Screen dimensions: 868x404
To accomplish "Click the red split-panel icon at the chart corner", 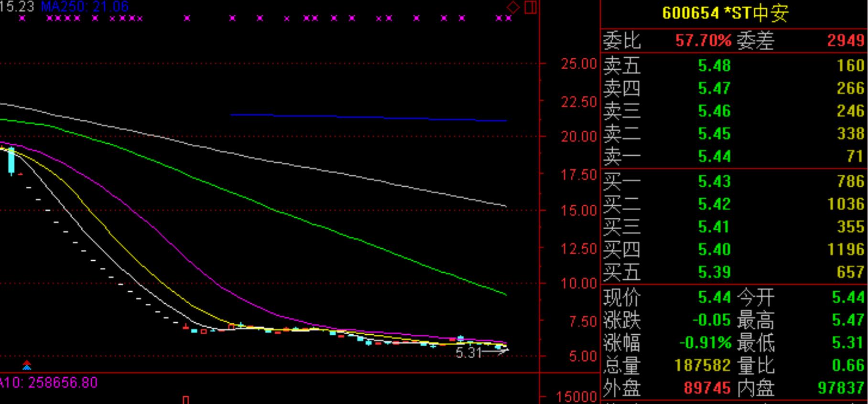I will [x=531, y=7].
